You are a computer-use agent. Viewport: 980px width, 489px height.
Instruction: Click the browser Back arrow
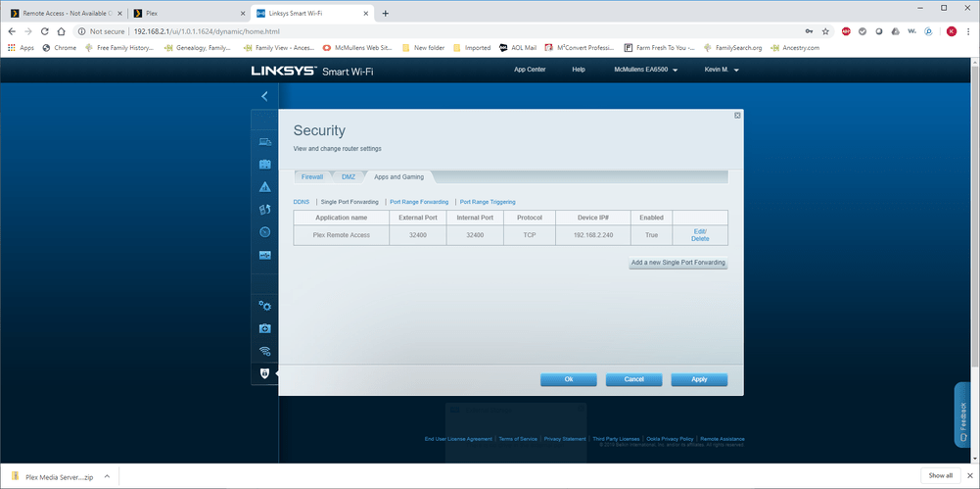[12, 31]
